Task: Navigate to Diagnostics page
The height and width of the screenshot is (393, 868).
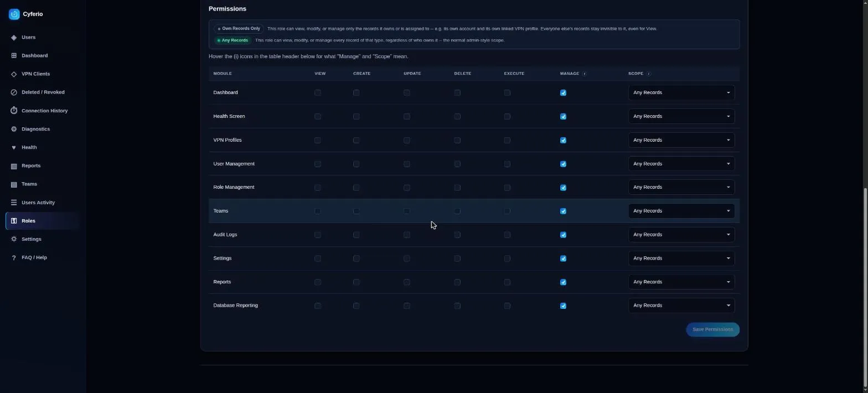Action: point(43,129)
